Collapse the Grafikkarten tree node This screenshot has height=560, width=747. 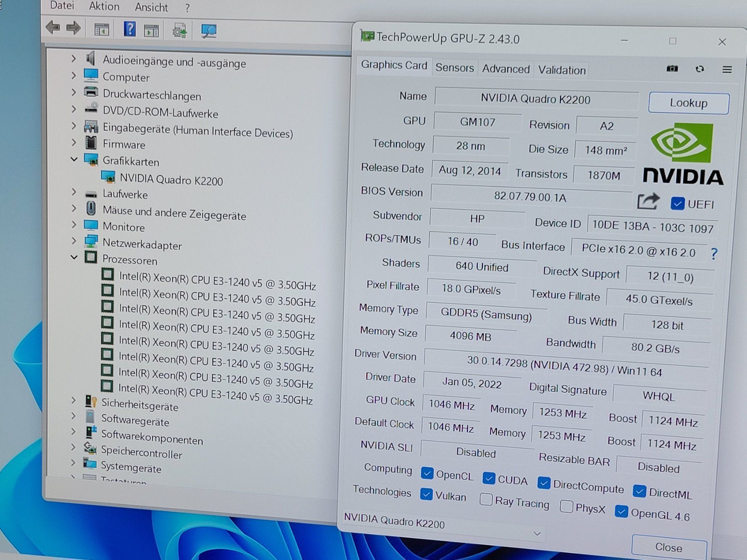[x=74, y=159]
